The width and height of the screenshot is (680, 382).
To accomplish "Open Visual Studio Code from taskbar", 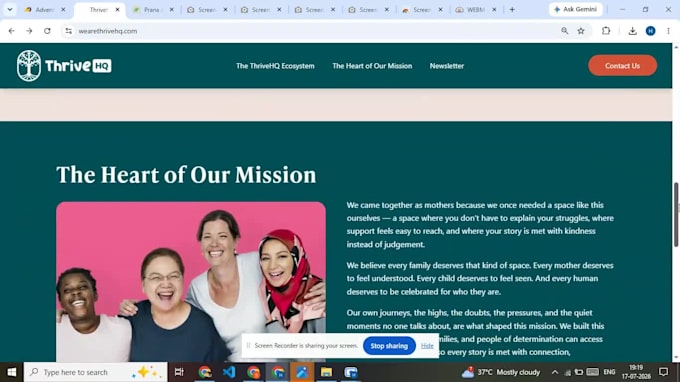I will click(x=229, y=372).
